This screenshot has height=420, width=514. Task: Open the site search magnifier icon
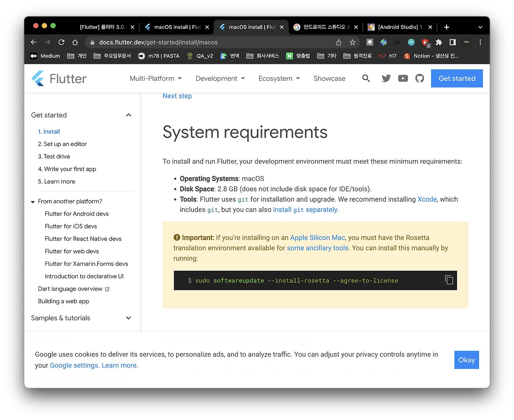(366, 78)
